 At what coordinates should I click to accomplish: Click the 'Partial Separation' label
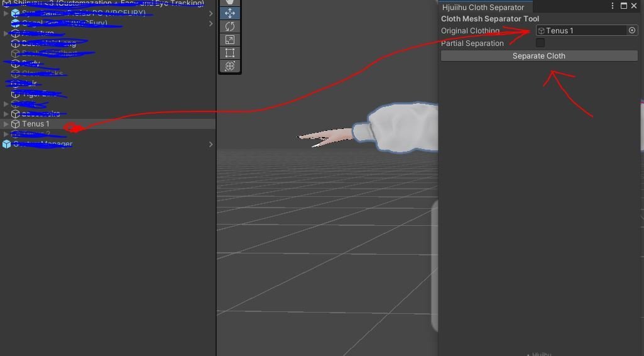[472, 43]
